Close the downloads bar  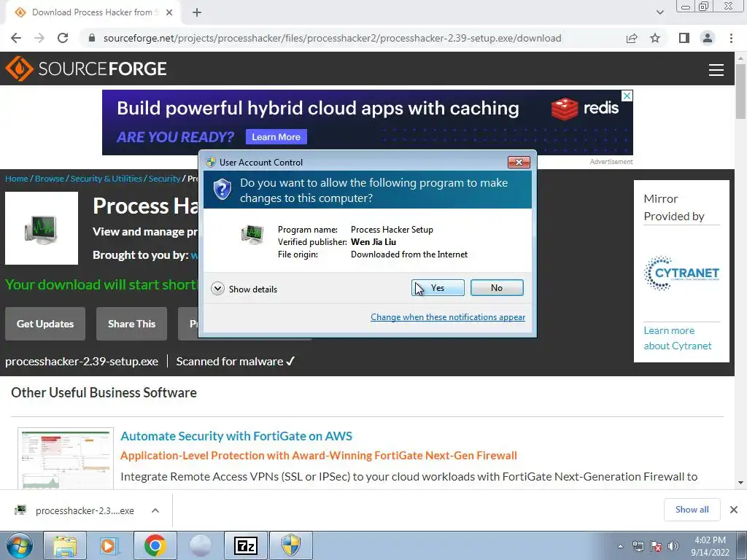point(734,510)
